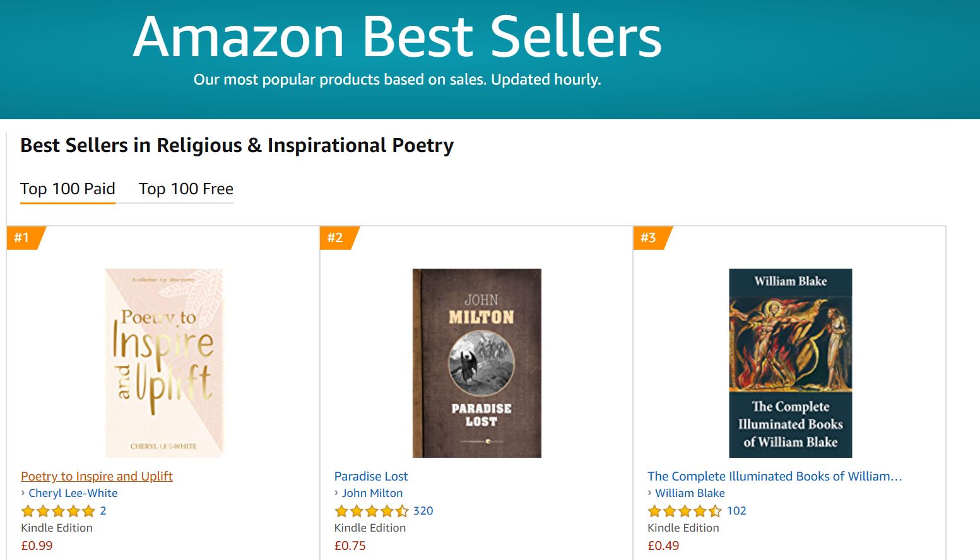980x560 pixels.
Task: Open the William Blake Illuminated Books cover
Action: pyautogui.click(x=790, y=363)
